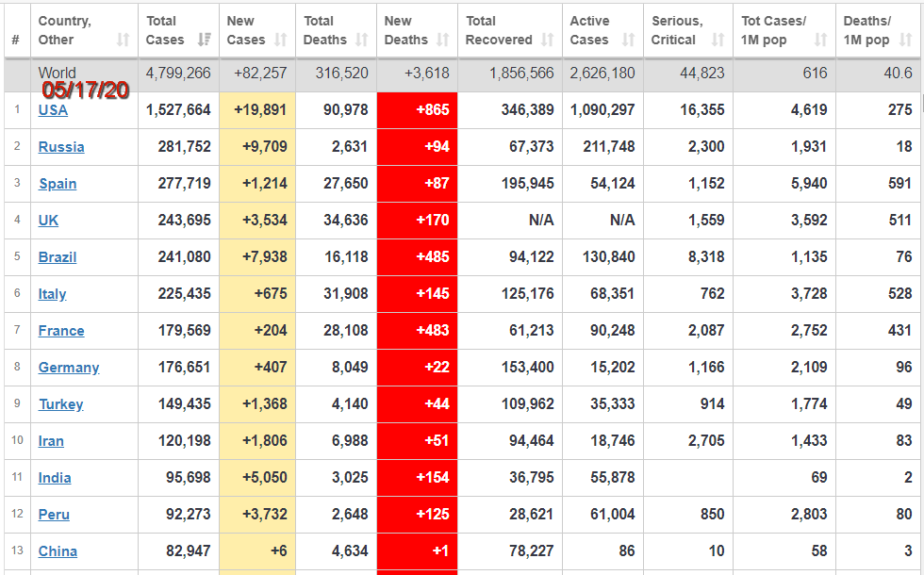Click the World total cases cell
The height and width of the screenshot is (575, 924).
coord(178,74)
